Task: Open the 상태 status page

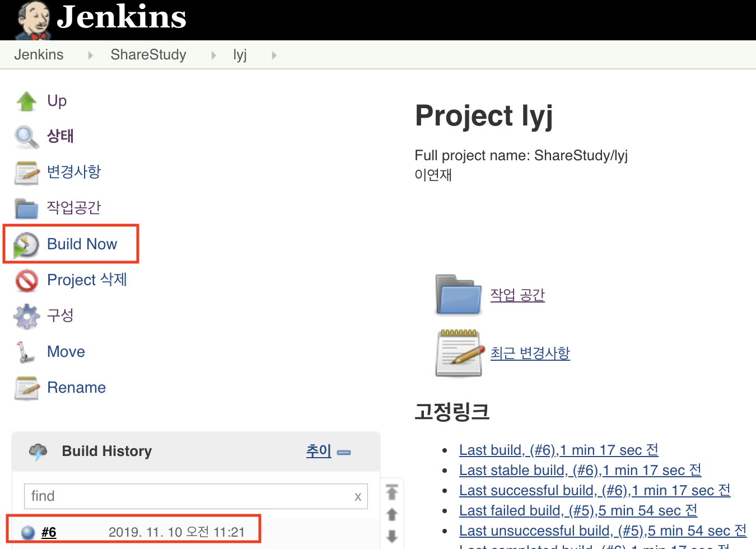Action: [60, 136]
